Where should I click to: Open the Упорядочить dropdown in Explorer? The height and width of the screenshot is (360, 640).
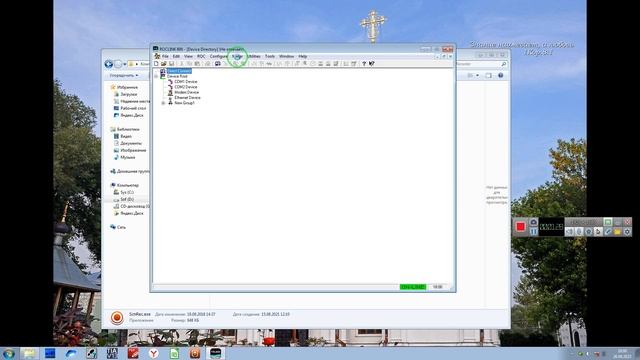124,76
